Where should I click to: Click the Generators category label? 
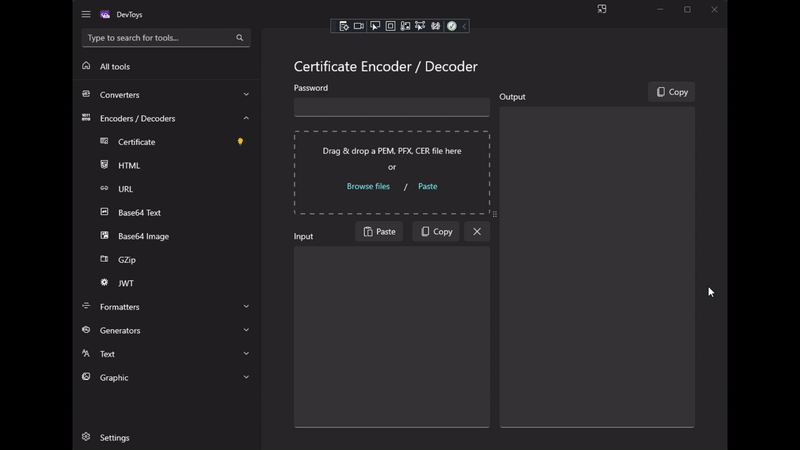(120, 331)
